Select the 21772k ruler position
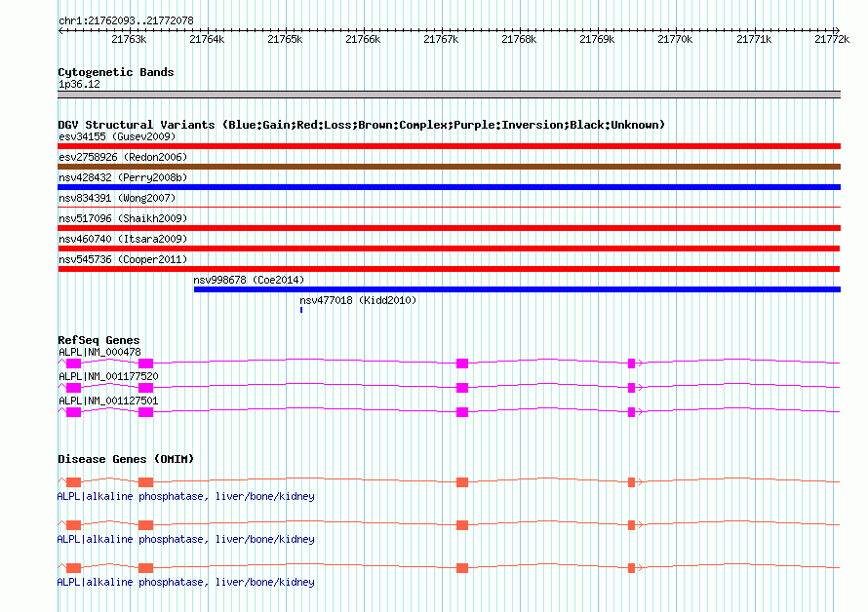Screen dimensions: 868x612 pos(832,39)
